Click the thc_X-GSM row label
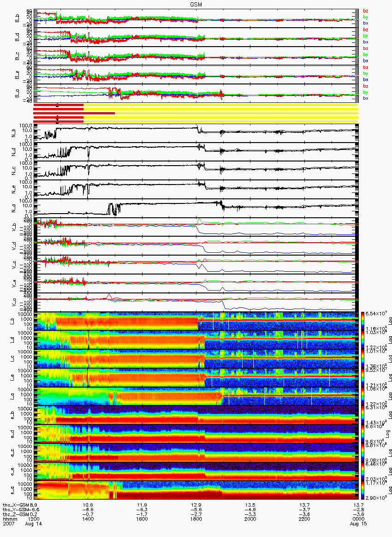Image resolution: width=392 pixels, height=537 pixels. click(x=16, y=505)
